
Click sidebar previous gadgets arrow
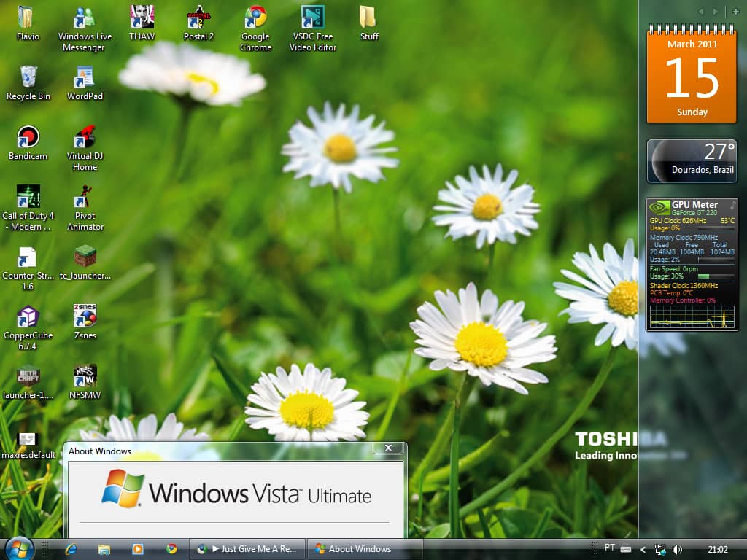tap(700, 12)
